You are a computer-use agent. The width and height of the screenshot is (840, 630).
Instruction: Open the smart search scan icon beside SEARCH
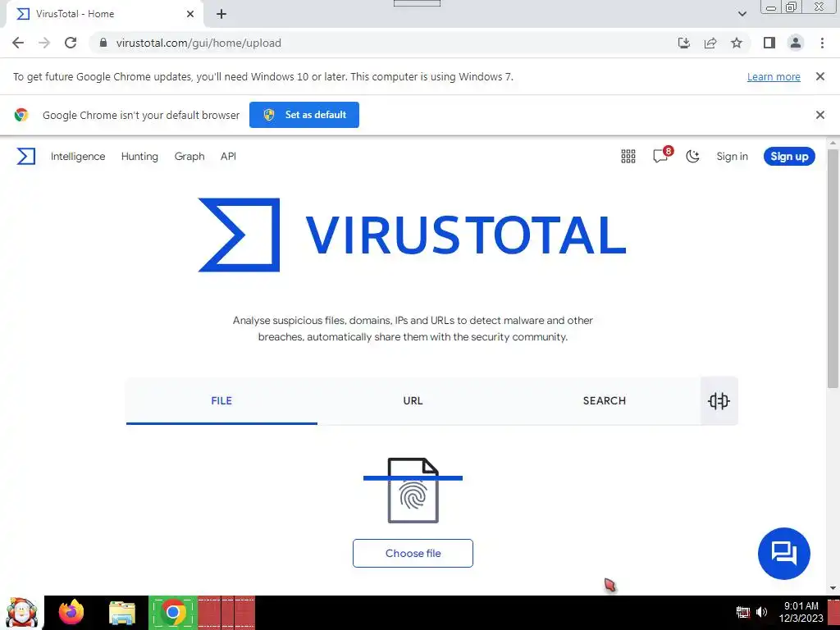click(719, 400)
